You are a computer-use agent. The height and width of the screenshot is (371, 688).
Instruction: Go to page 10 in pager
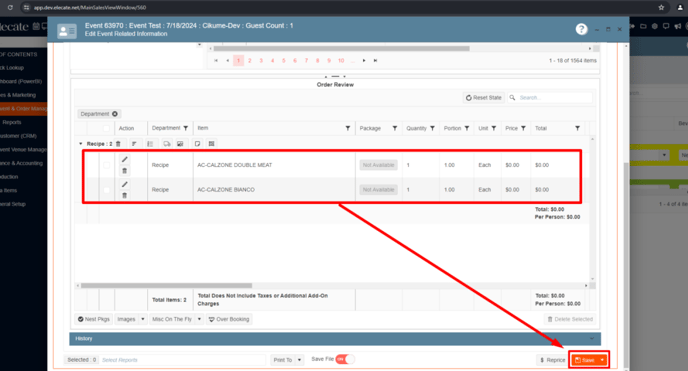(341, 61)
